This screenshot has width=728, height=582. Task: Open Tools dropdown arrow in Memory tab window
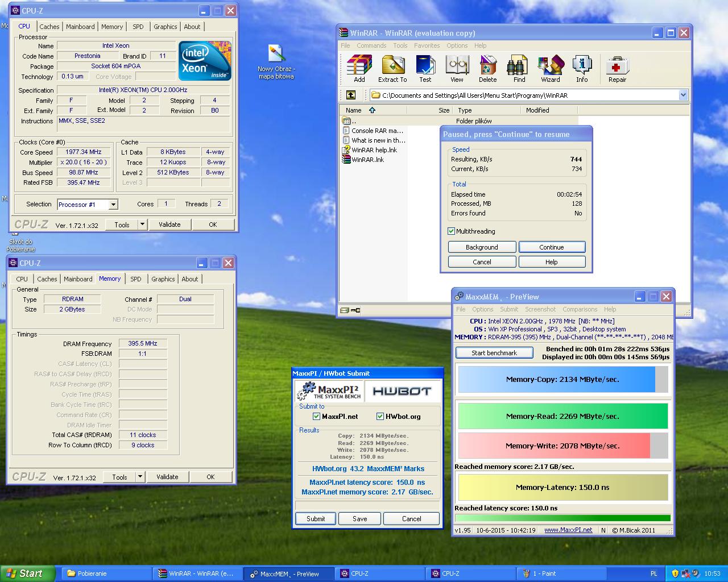click(139, 477)
